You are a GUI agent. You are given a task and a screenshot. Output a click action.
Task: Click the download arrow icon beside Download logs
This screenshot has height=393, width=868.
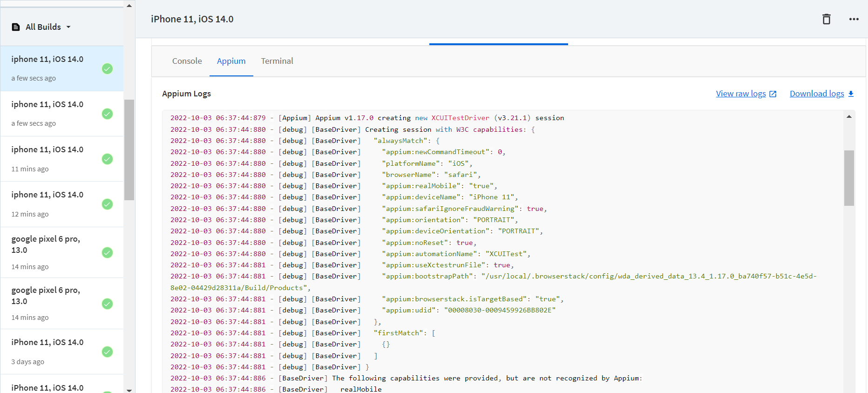click(851, 94)
